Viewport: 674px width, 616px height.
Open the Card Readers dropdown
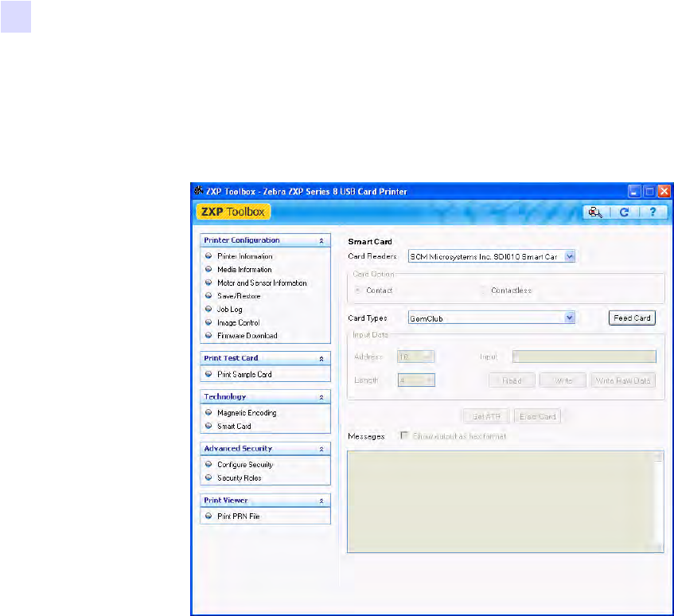(x=570, y=256)
